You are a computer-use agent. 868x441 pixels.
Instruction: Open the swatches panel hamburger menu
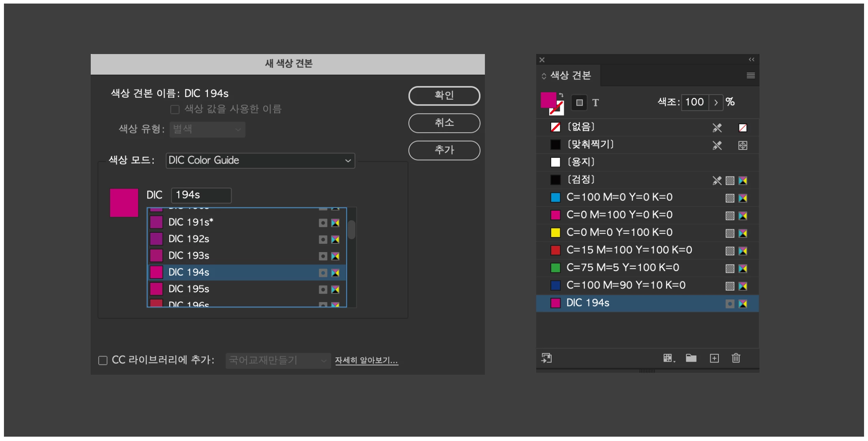pyautogui.click(x=750, y=75)
